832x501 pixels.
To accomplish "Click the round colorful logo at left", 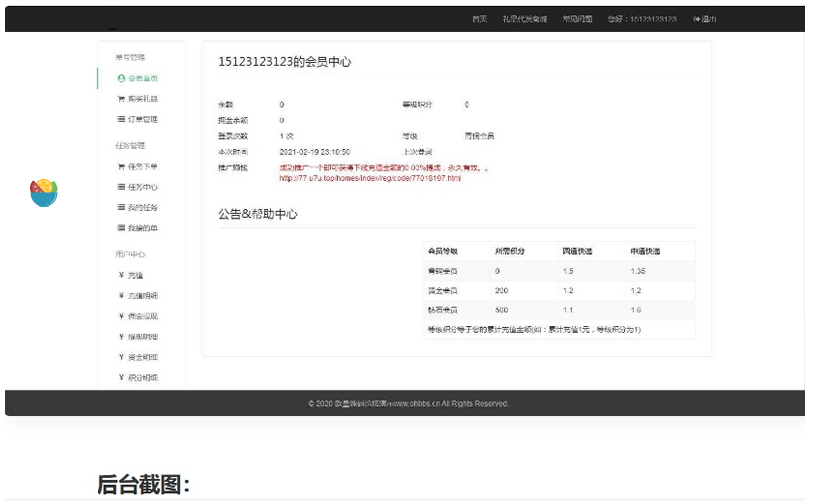I will coord(44,192).
